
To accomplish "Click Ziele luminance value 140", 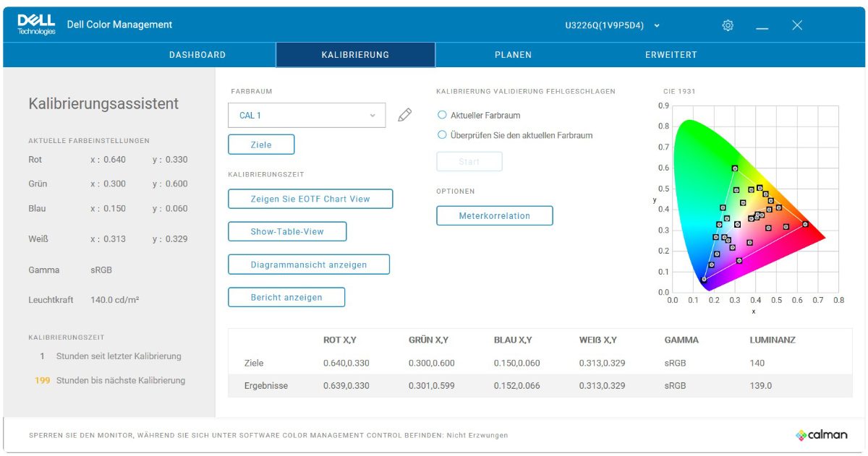I will coord(757,363).
